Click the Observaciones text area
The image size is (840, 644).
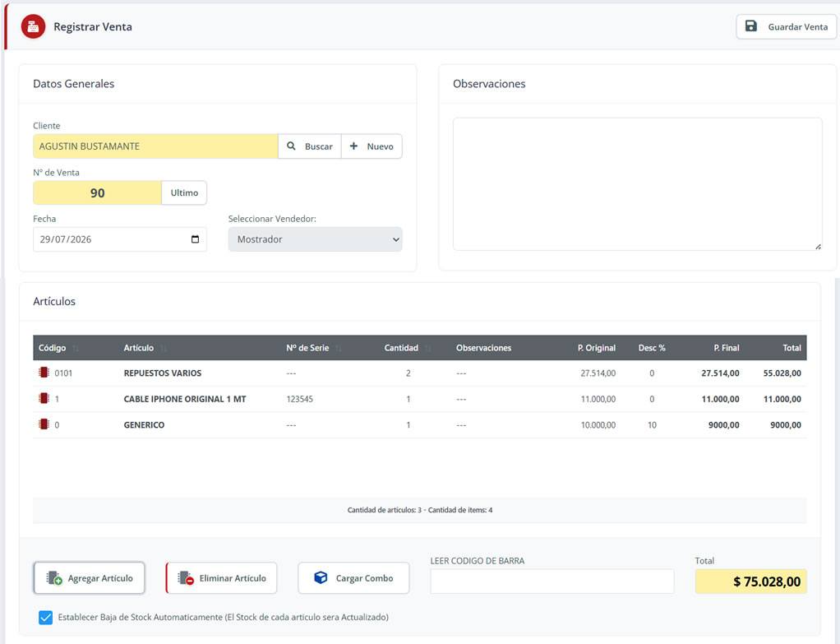(638, 184)
